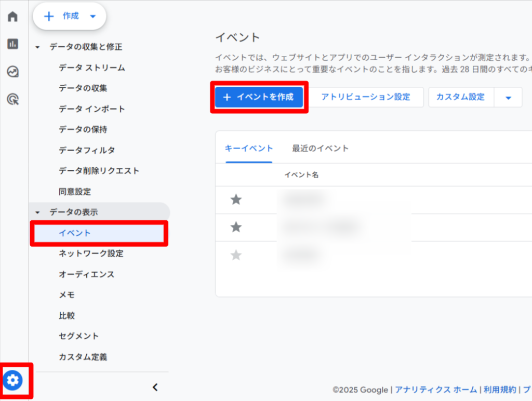
Task: Click the アトリビューション設定 button
Action: coord(365,97)
